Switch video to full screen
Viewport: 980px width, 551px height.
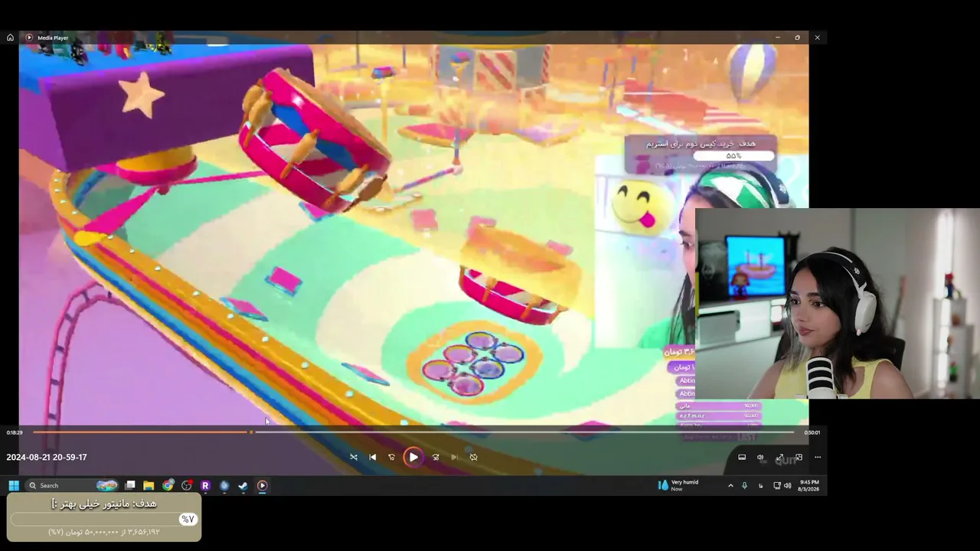click(x=780, y=458)
